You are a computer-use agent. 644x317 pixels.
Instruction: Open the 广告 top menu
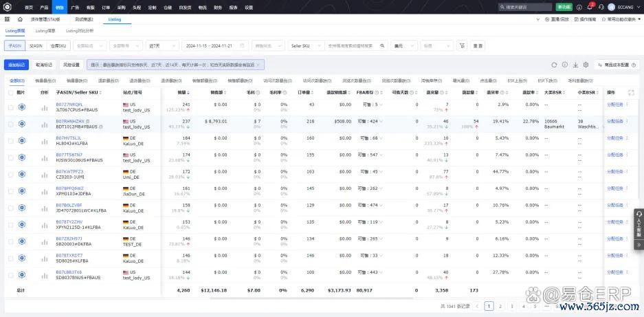click(74, 8)
